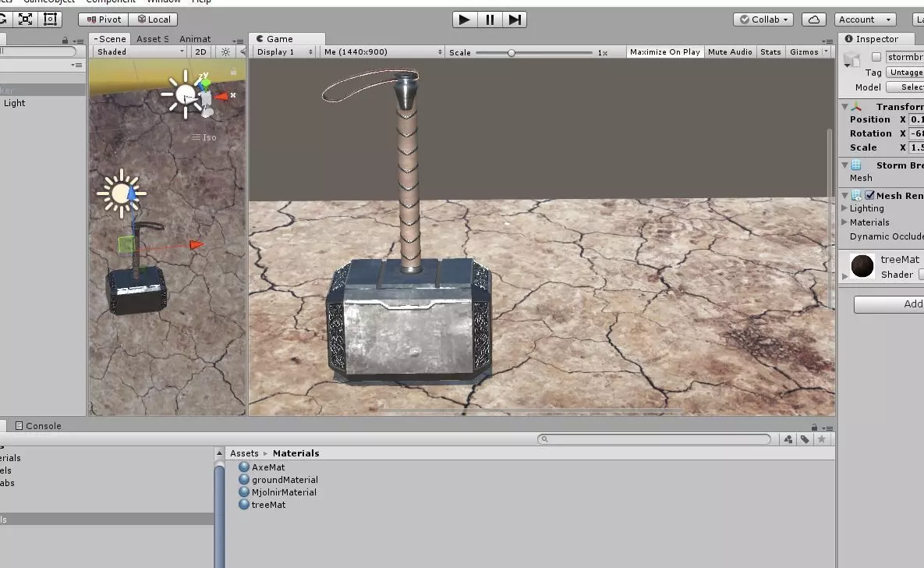Click the Position X value field
The height and width of the screenshot is (568, 924).
coord(916,119)
